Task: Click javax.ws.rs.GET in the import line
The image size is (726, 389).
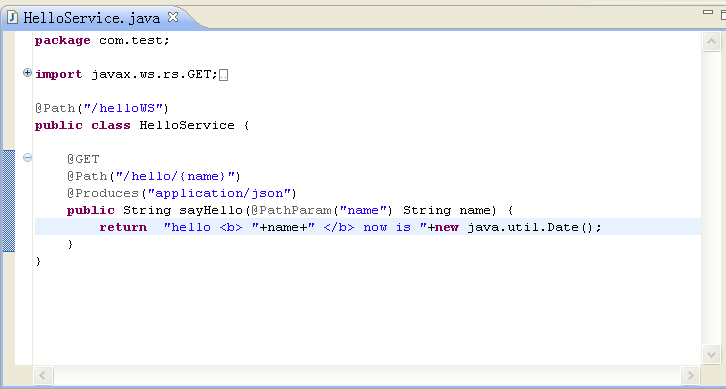Action: (x=151, y=75)
